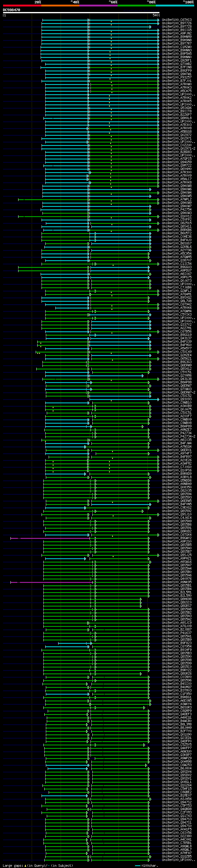The image size is (197, 868).
Task: Choose hit UniRef100_A0A1F5
Action: click(x=177, y=829)
